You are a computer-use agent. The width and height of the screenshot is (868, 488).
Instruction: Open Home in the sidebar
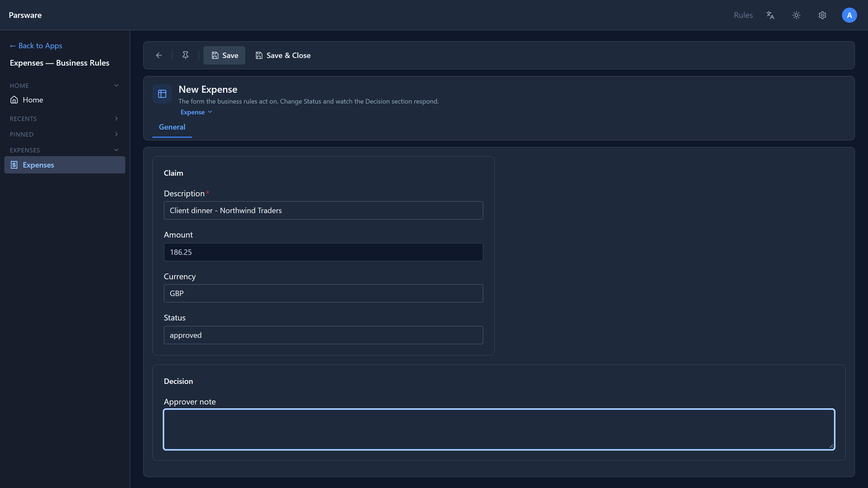(x=65, y=100)
